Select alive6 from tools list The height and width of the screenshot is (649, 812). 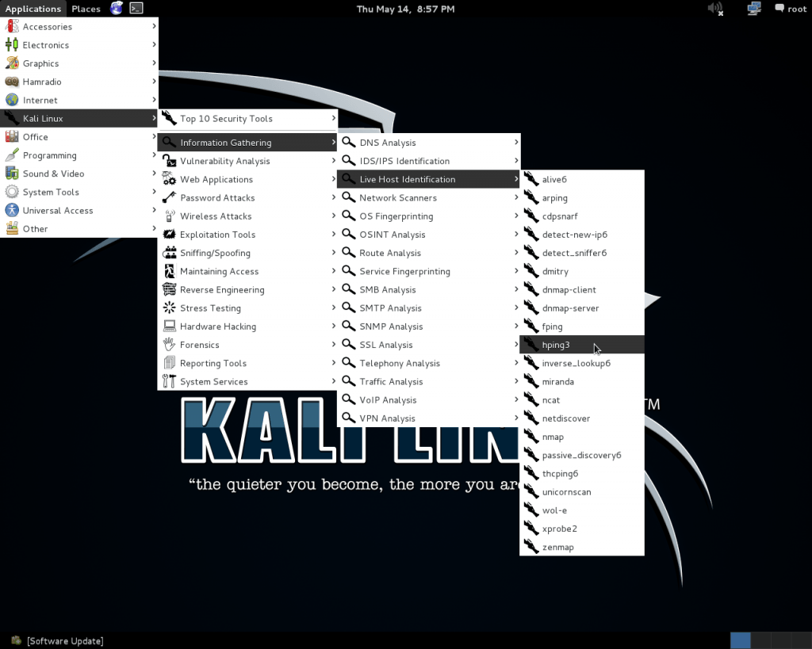581,179
